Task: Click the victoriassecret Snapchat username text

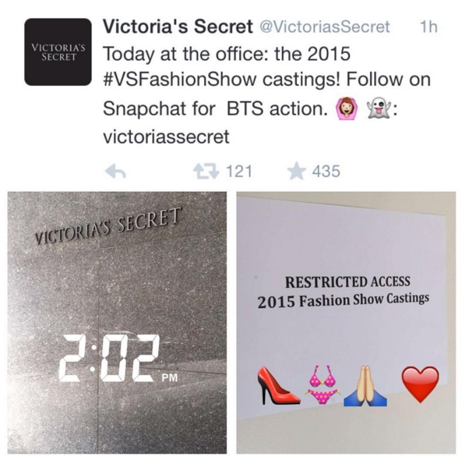Action: [167, 136]
